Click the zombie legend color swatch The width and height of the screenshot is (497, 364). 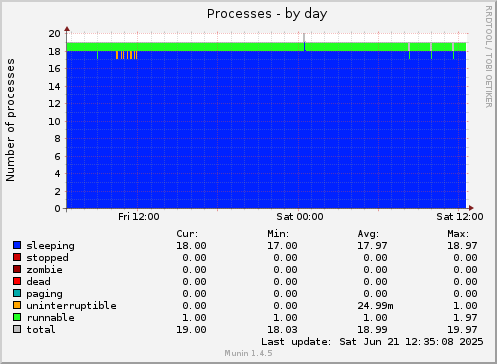coord(17,269)
